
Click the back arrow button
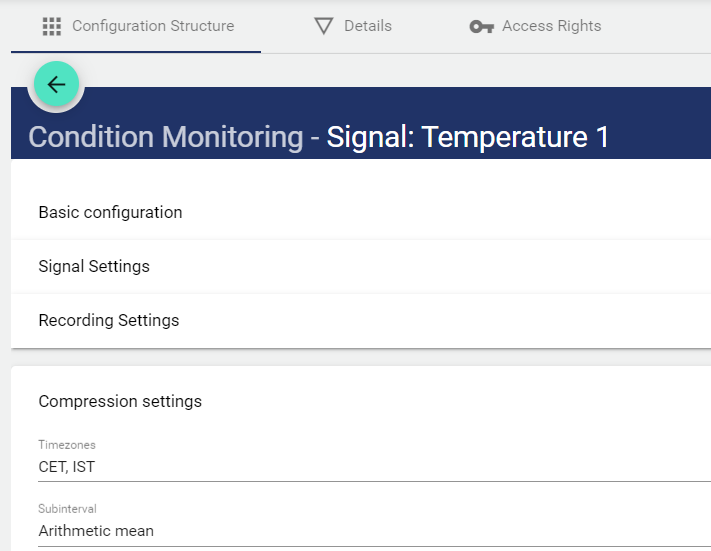pyautogui.click(x=56, y=85)
